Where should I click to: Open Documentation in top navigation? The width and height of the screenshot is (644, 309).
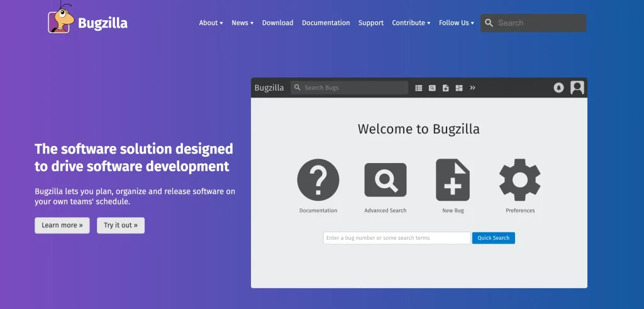[326, 23]
